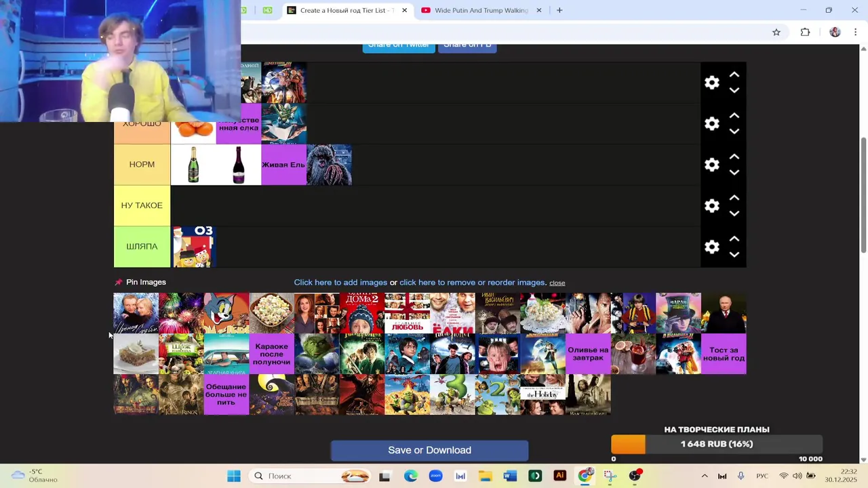Select the fireworks image in the pool
The width and height of the screenshot is (868, 488).
pyautogui.click(x=181, y=313)
